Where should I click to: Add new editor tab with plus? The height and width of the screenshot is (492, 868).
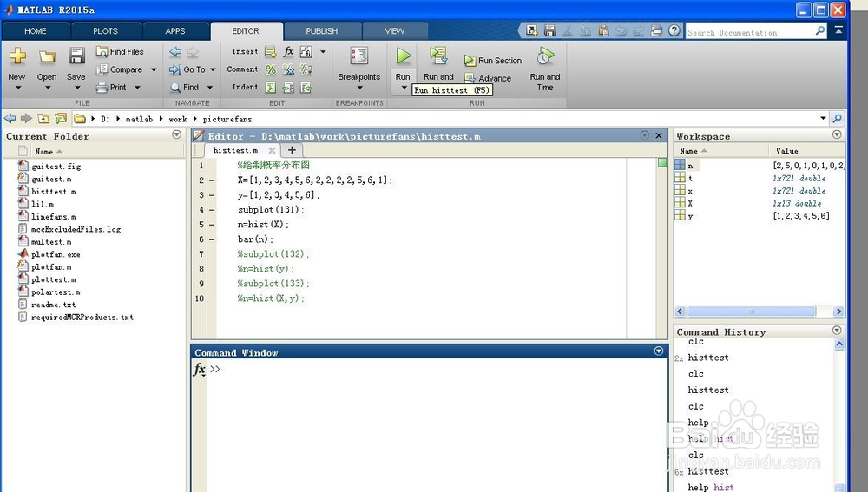click(x=292, y=150)
